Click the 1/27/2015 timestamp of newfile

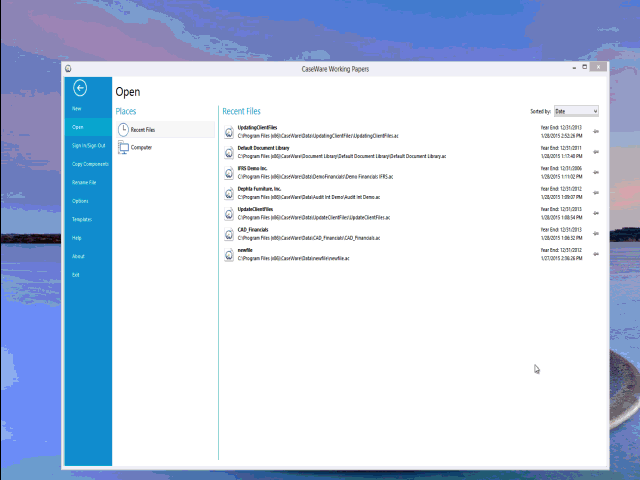tap(562, 258)
